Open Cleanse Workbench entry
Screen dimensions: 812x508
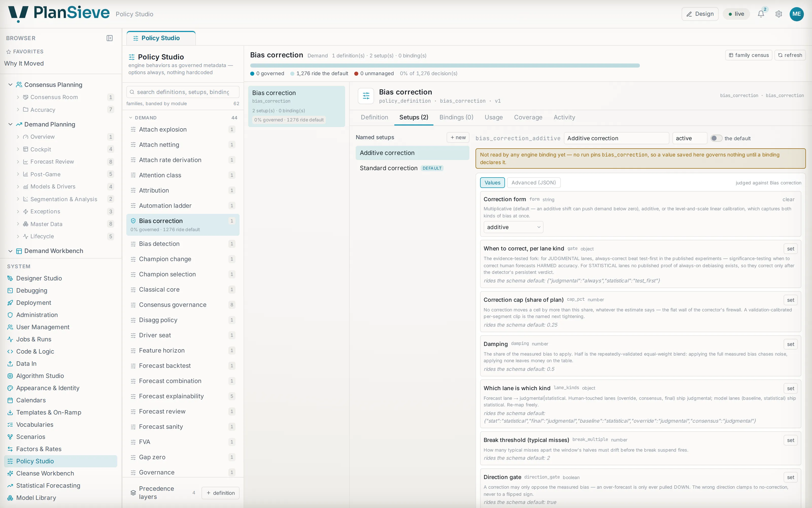coord(45,473)
